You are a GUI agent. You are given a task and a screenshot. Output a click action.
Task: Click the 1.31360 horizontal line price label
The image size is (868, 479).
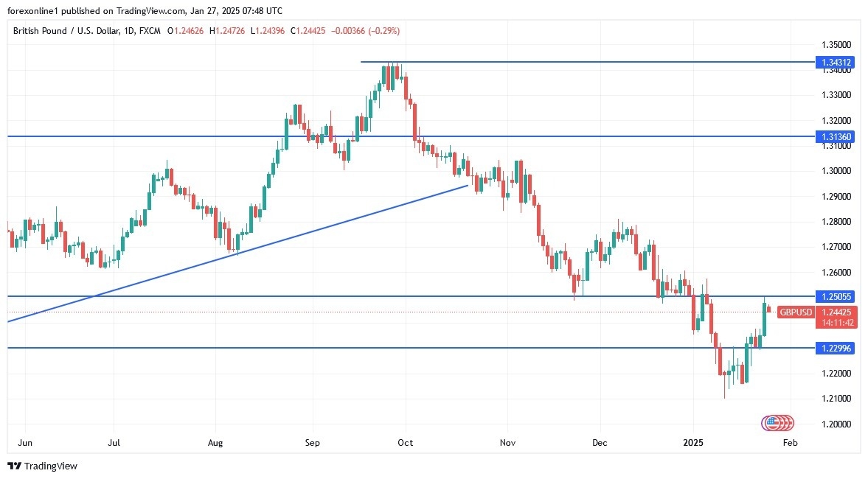[834, 137]
